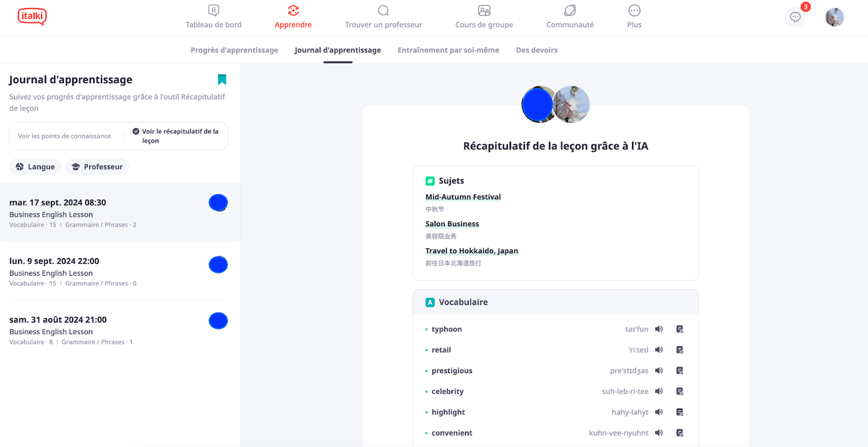
Task: Switch to Entraînement par soi-même tab
Action: (448, 50)
